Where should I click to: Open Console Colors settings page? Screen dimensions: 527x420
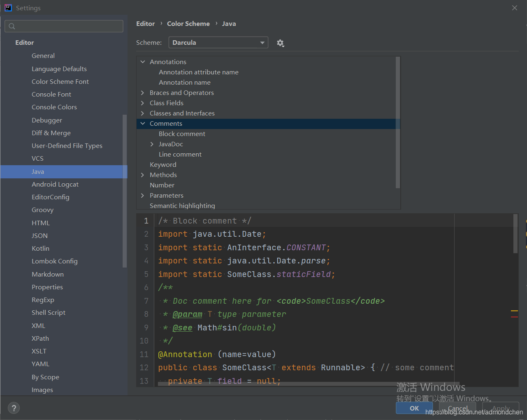(x=54, y=107)
